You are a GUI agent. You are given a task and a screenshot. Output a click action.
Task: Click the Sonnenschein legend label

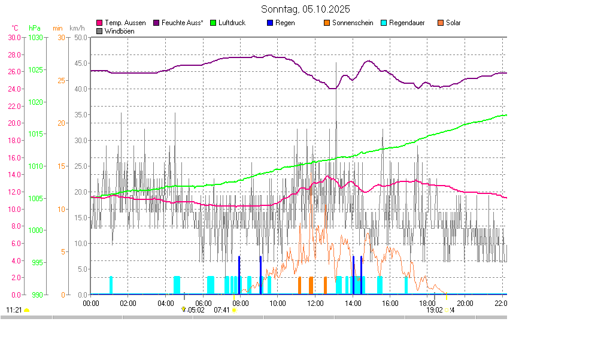point(353,23)
